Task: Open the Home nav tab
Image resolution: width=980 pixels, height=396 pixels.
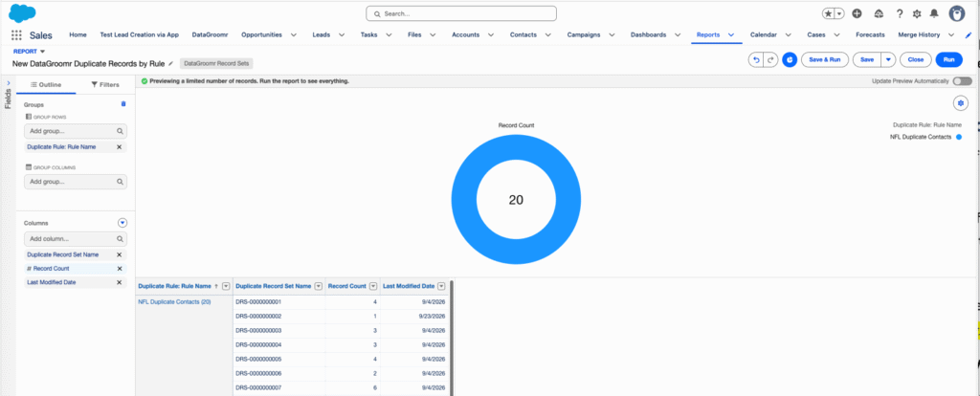Action: 78,35
